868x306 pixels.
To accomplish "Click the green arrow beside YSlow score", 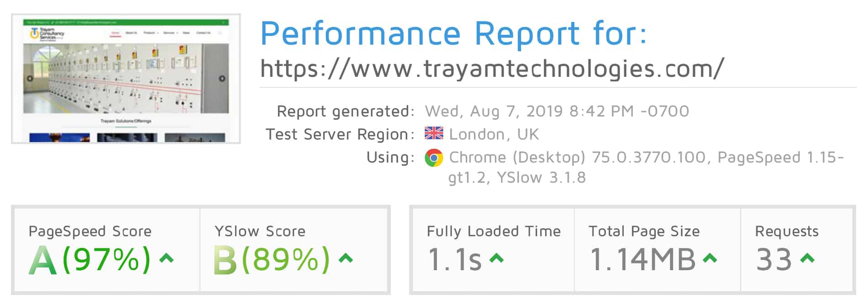I will [346, 258].
